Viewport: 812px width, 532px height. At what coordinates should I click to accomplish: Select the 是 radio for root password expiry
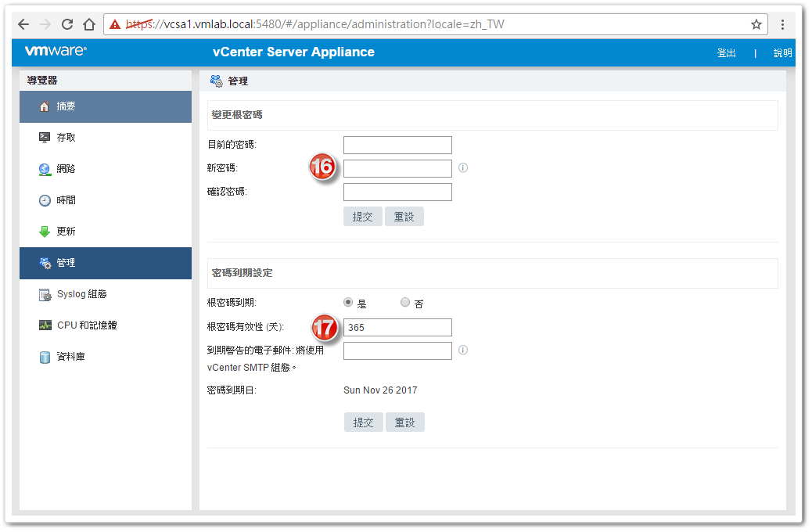[x=347, y=302]
